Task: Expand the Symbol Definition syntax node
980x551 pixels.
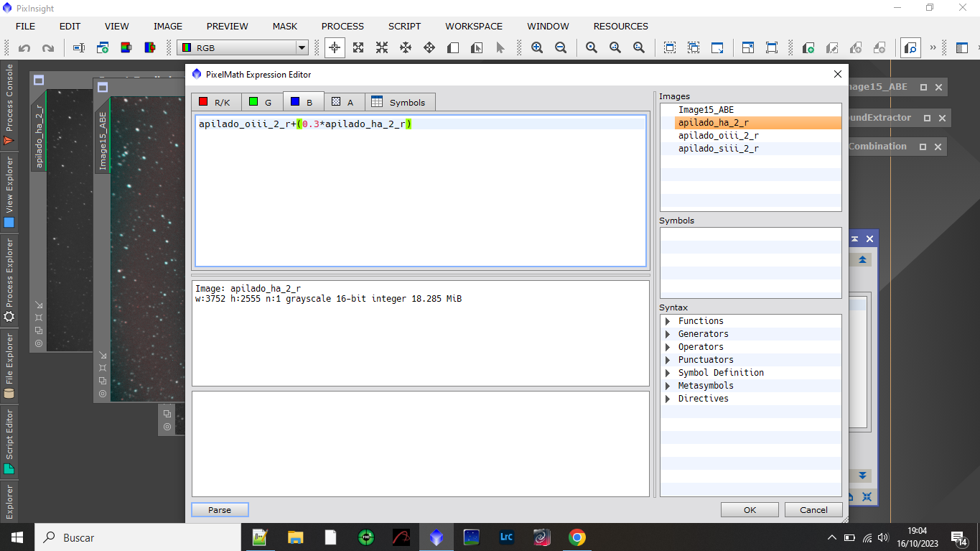Action: pos(668,373)
